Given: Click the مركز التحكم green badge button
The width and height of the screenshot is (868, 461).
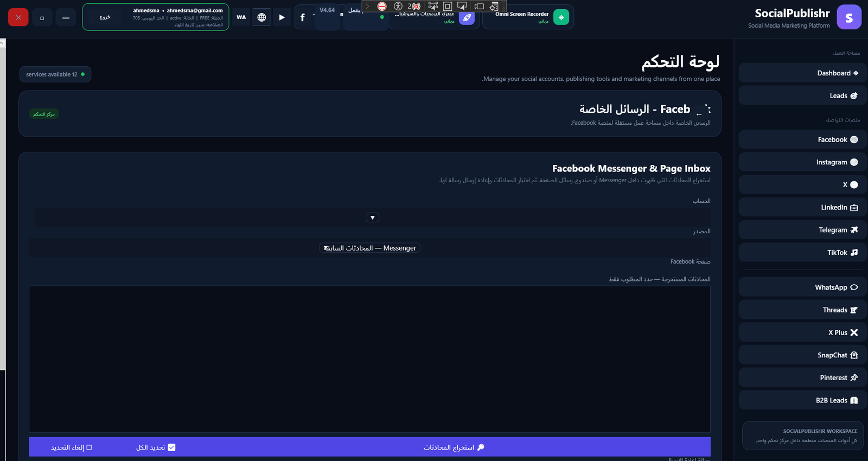Looking at the screenshot, I should [44, 114].
